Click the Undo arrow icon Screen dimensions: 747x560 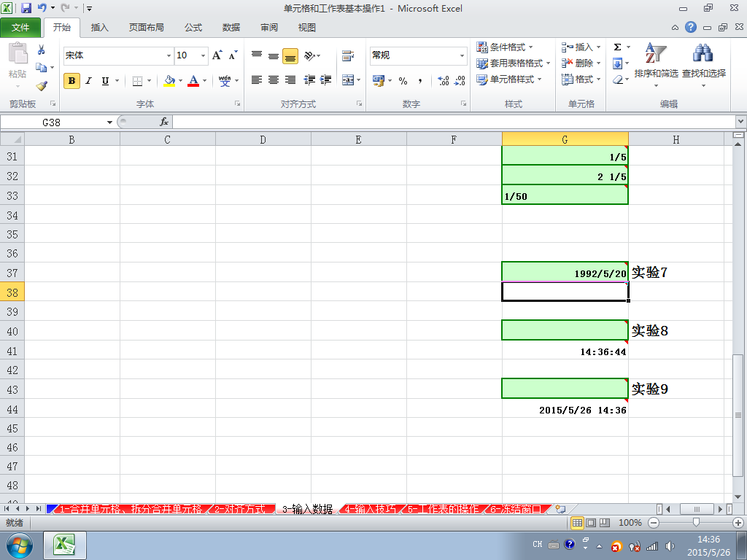tap(42, 7)
